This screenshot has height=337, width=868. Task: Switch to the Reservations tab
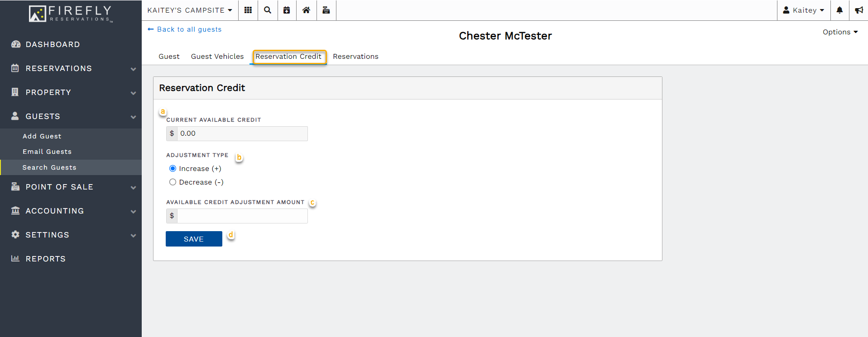355,57
